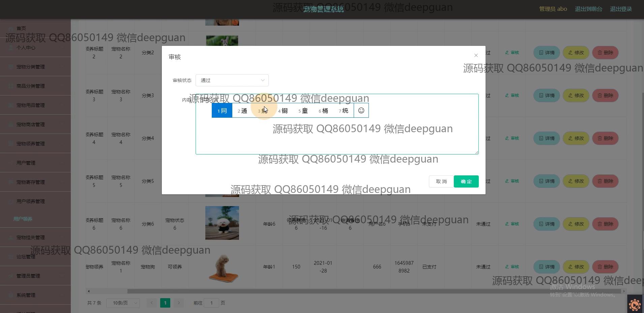
Task: Click 审核 in the 宠物狗 row
Action: [512, 267]
